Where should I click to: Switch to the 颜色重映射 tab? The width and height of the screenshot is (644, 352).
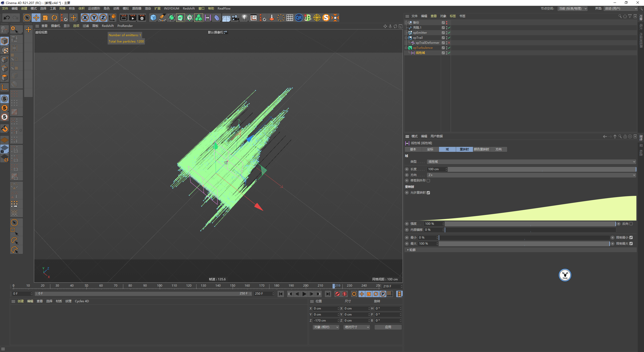pos(481,149)
